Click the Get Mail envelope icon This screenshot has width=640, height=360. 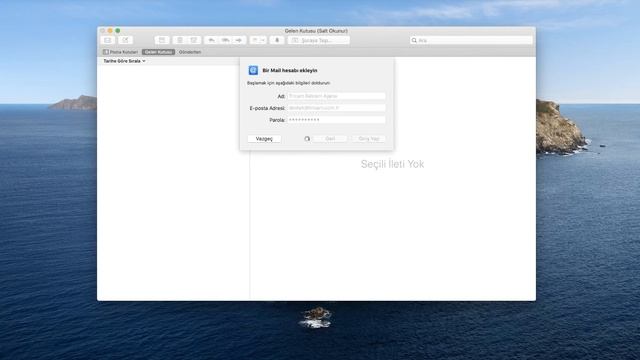108,40
